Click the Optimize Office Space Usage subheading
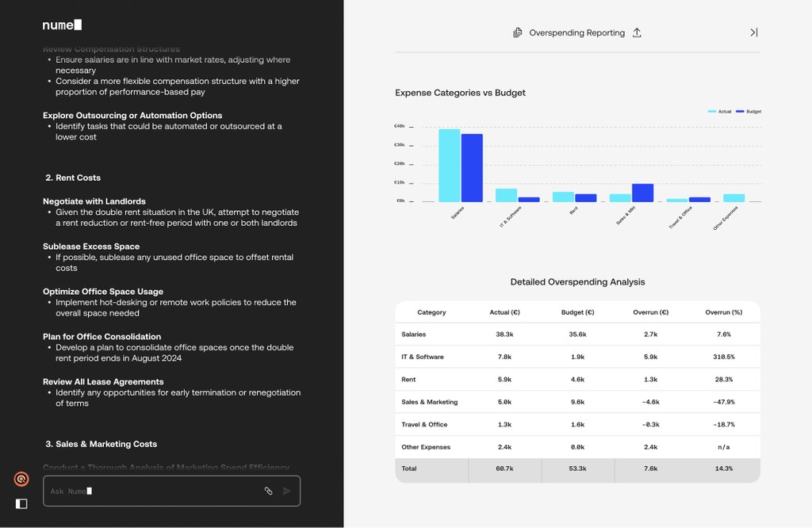 (x=102, y=292)
